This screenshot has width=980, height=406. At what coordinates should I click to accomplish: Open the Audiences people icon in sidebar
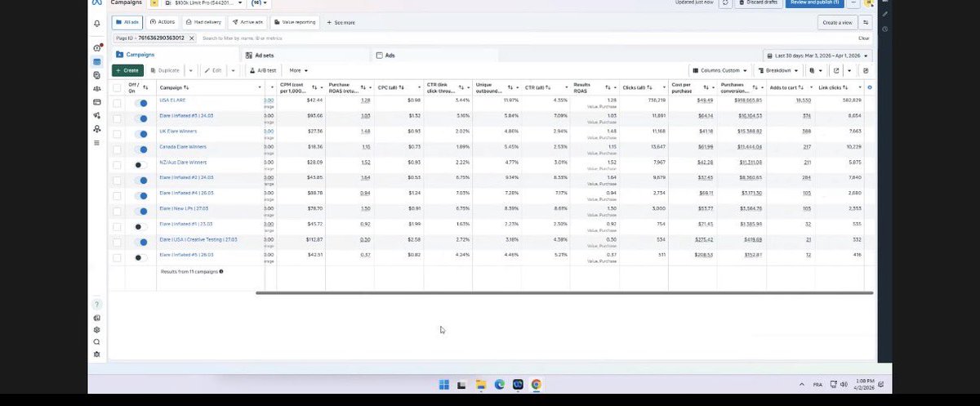pyautogui.click(x=97, y=88)
